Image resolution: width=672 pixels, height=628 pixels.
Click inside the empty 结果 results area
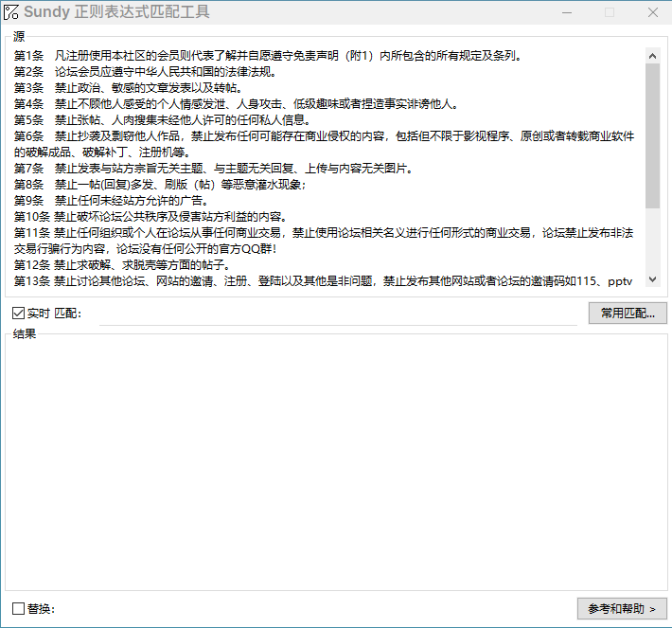336,464
